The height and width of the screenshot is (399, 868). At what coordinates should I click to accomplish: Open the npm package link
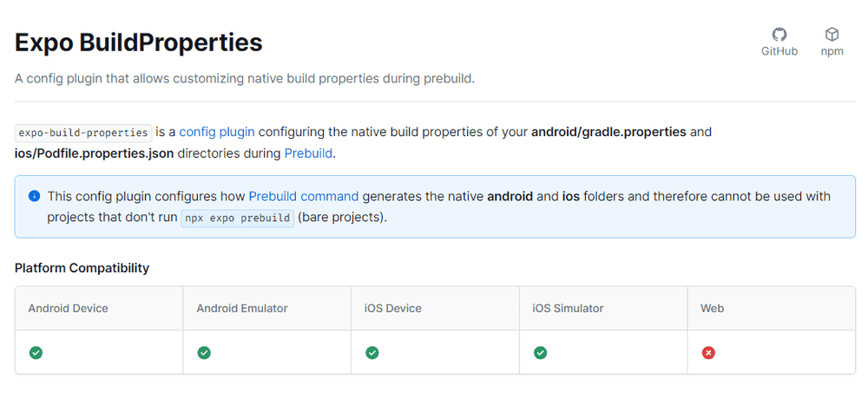[832, 42]
